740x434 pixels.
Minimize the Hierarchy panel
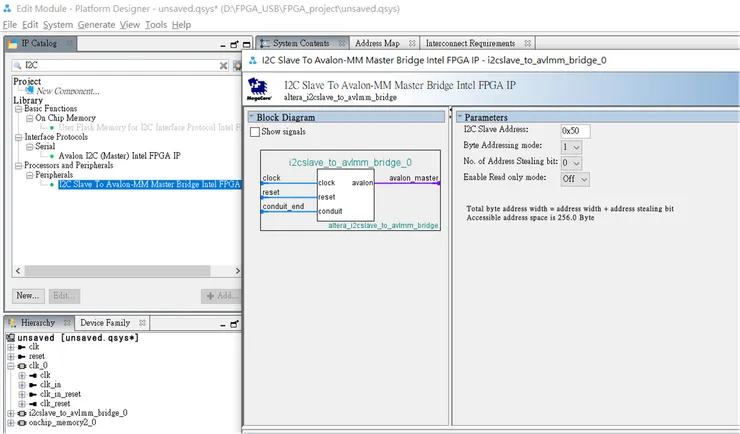(x=223, y=325)
